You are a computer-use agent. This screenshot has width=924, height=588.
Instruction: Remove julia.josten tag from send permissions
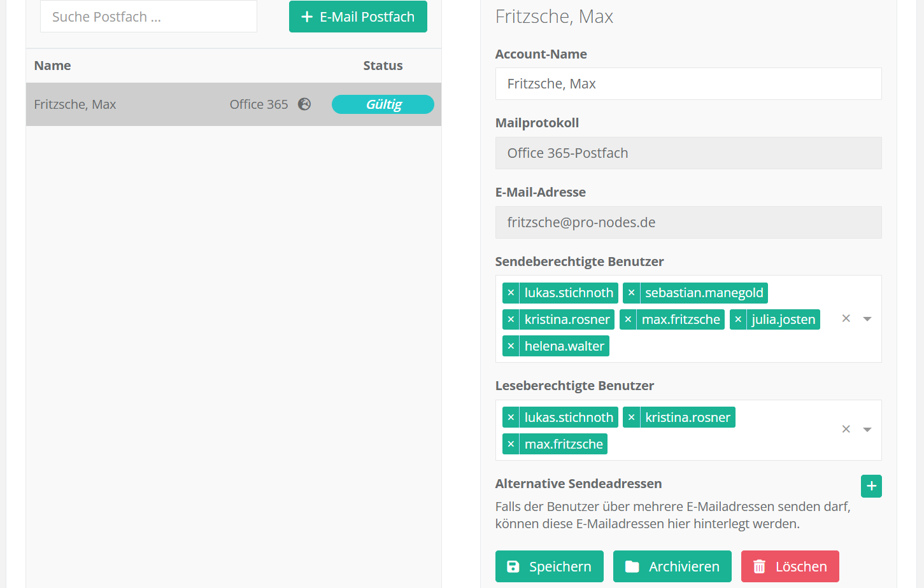pyautogui.click(x=738, y=319)
